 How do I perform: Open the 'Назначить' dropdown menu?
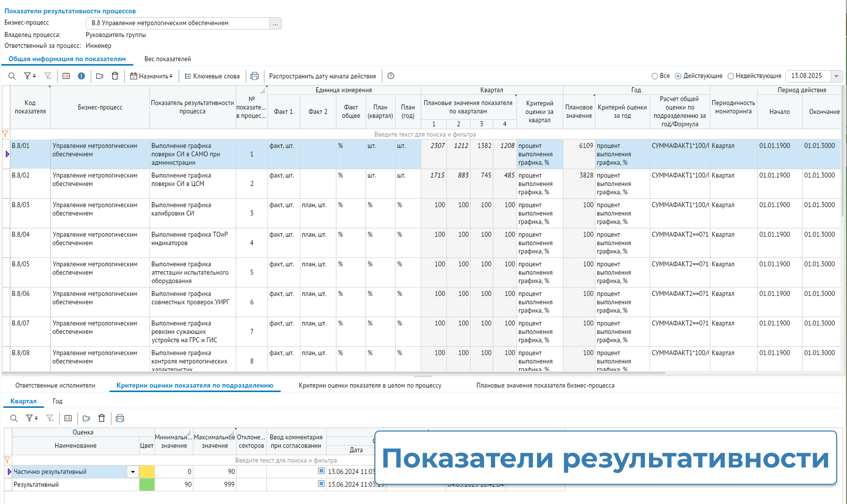tap(151, 76)
